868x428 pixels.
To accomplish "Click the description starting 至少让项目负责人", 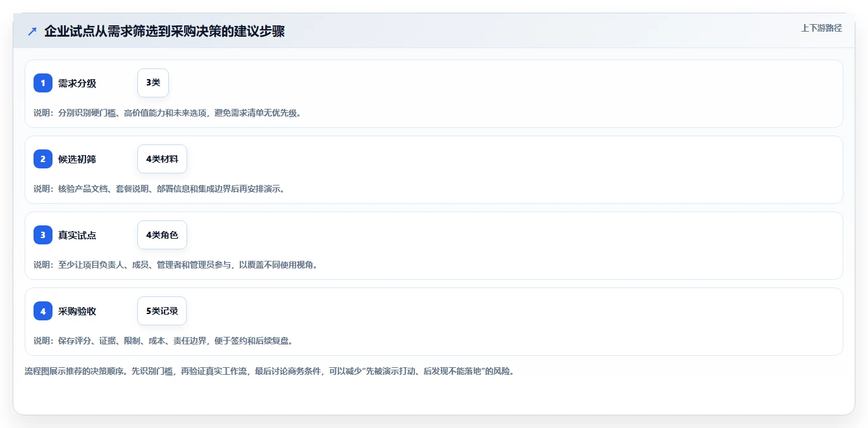I will pos(176,265).
